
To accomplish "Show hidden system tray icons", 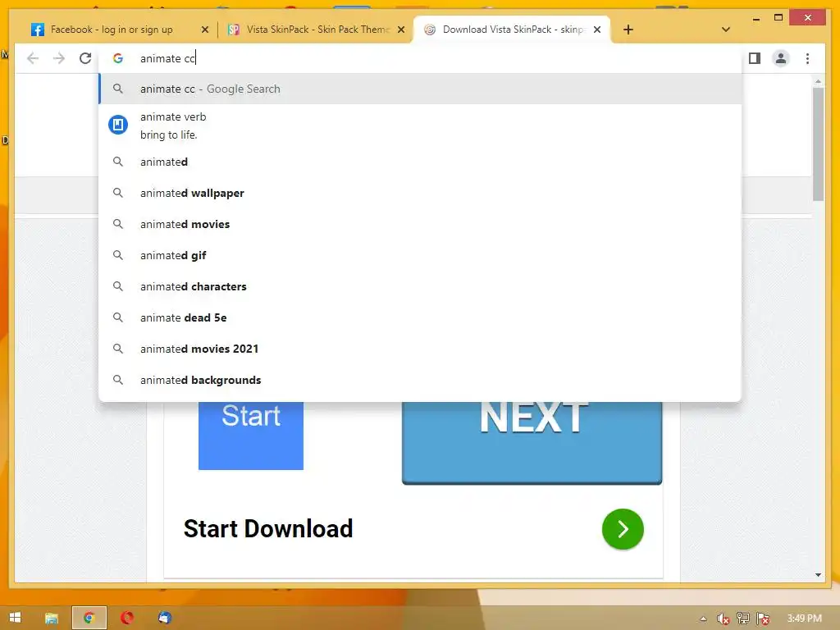I will tap(703, 619).
